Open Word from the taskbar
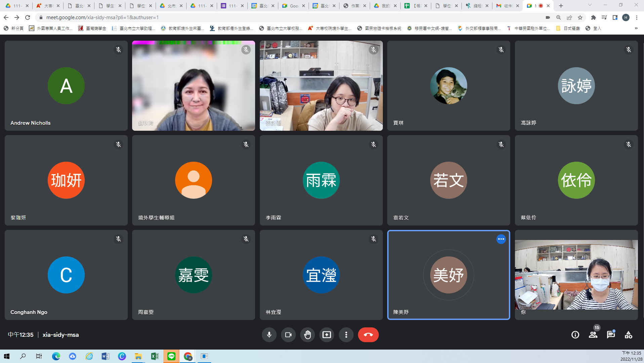This screenshot has width=644, height=363. tap(105, 356)
